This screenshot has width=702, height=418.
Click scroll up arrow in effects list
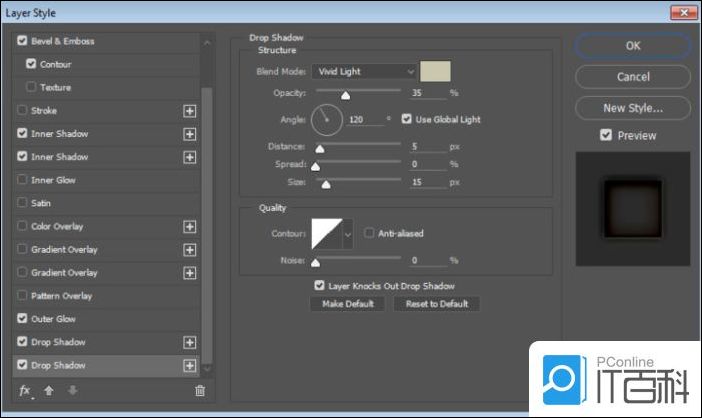[207, 43]
